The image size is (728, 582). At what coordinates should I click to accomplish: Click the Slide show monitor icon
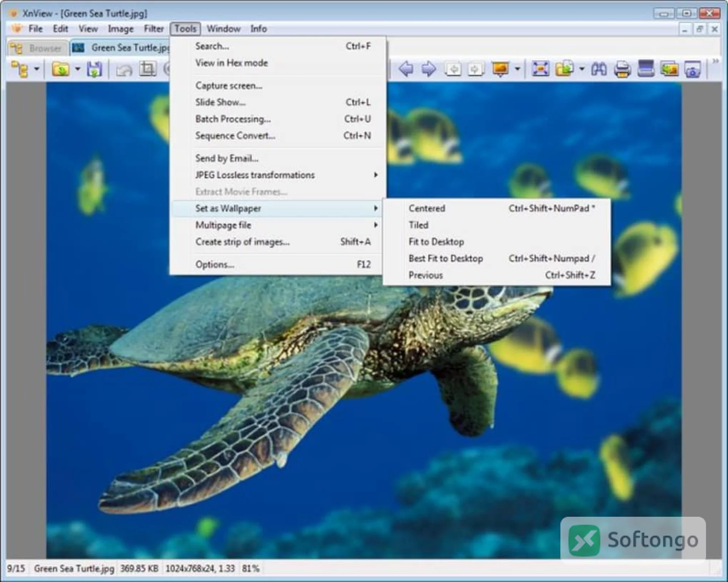[500, 69]
